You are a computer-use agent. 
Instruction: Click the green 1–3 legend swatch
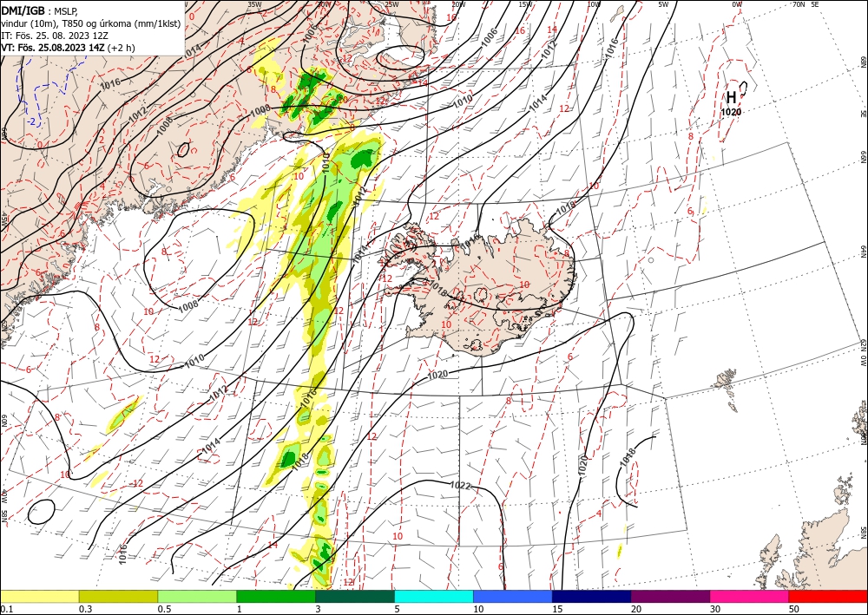276,596
